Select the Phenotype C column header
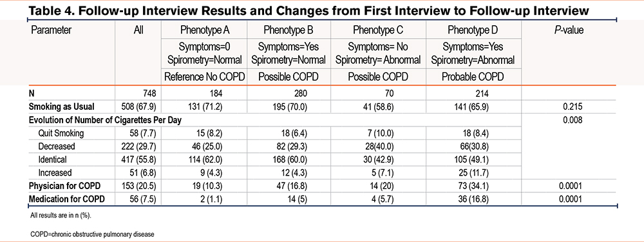 pos(378,30)
